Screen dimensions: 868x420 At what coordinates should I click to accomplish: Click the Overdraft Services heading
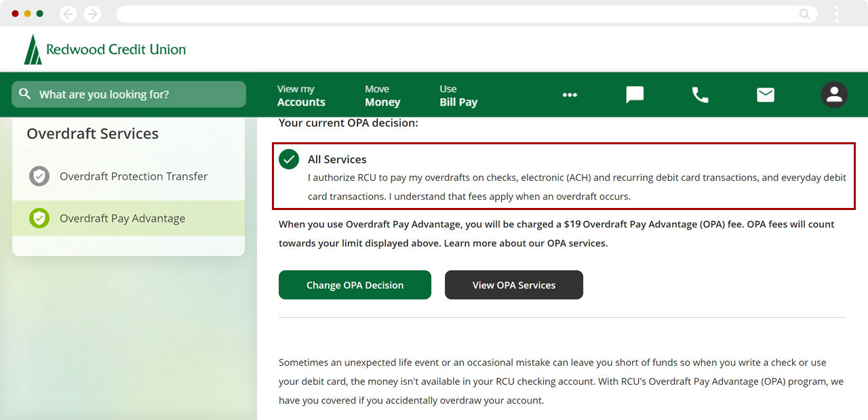click(x=92, y=133)
